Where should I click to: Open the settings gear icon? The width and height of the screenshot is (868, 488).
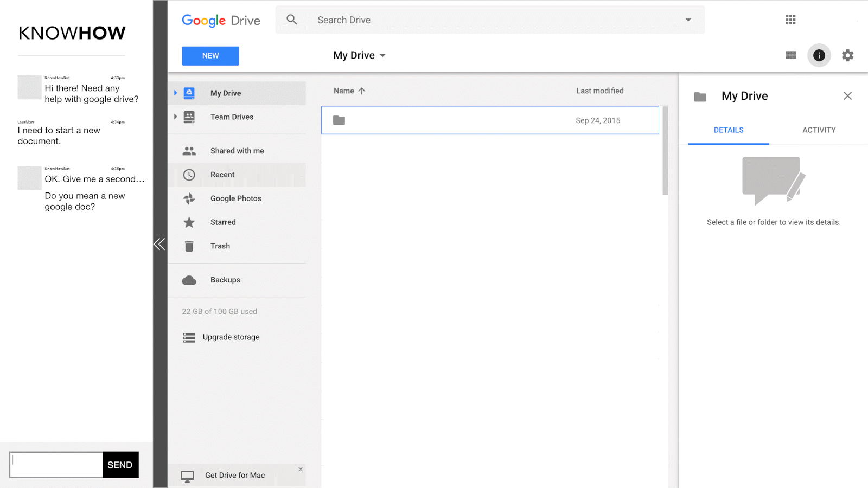coord(847,55)
